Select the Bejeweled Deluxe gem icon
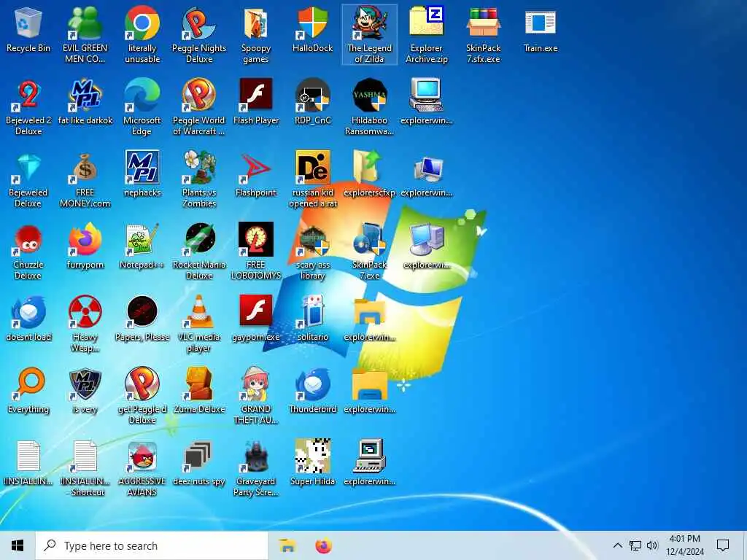 click(28, 168)
